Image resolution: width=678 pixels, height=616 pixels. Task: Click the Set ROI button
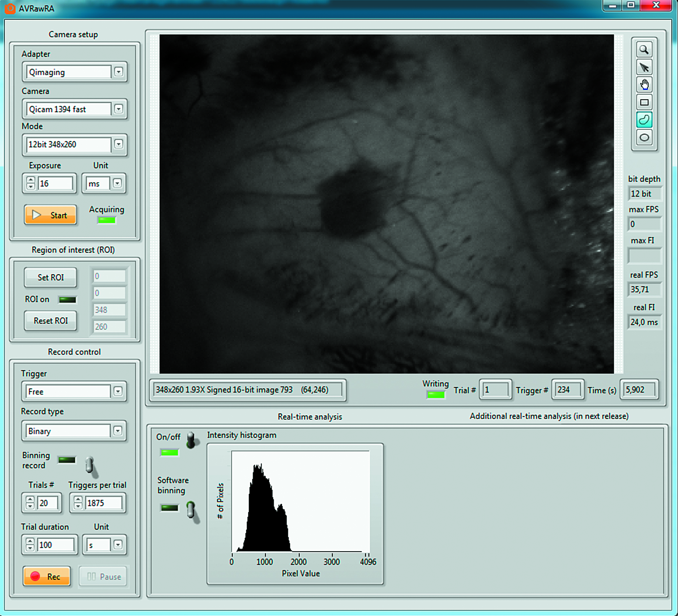pyautogui.click(x=51, y=277)
